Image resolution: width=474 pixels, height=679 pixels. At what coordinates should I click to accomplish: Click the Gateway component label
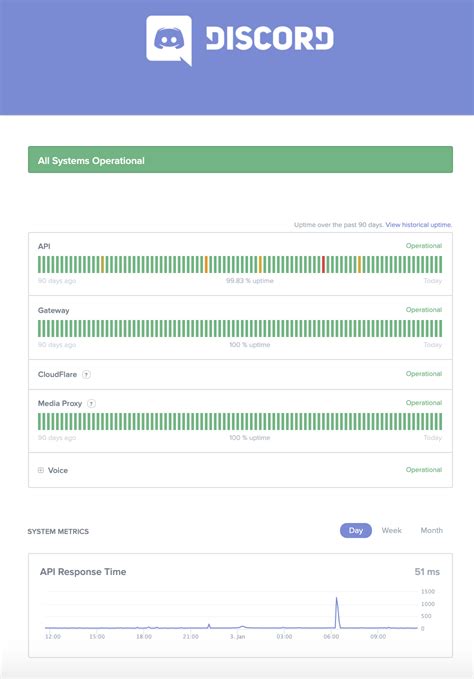(x=53, y=310)
